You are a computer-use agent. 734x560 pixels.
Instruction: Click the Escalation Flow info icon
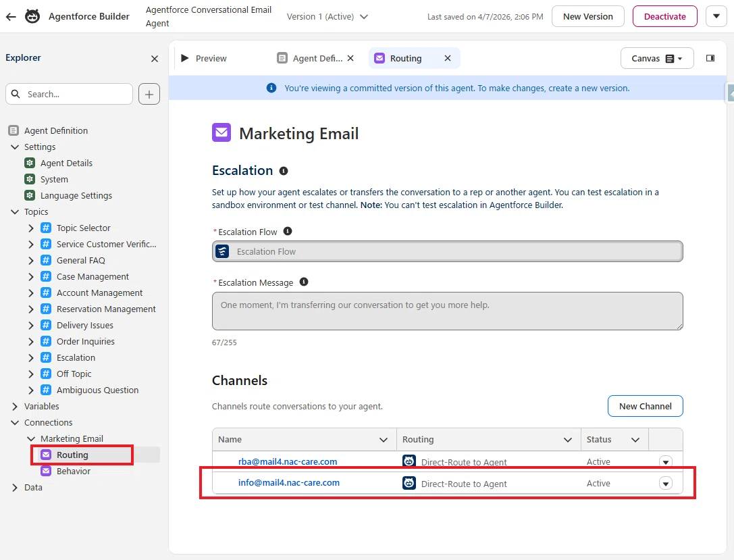(x=288, y=231)
